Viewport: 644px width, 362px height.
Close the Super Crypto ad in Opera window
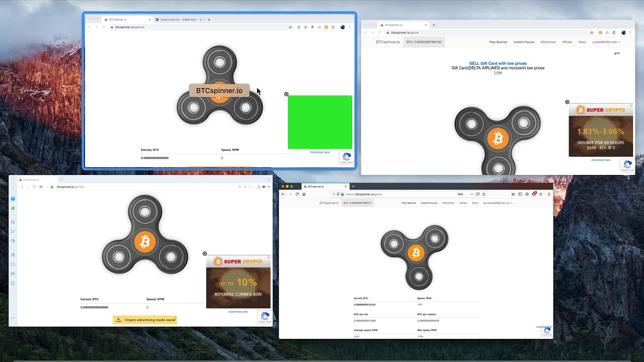click(x=205, y=253)
